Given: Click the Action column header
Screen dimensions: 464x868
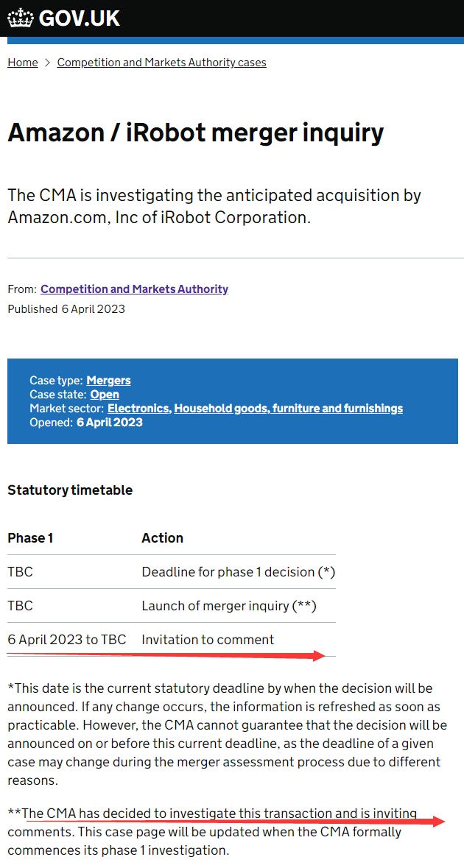Looking at the screenshot, I should (162, 537).
